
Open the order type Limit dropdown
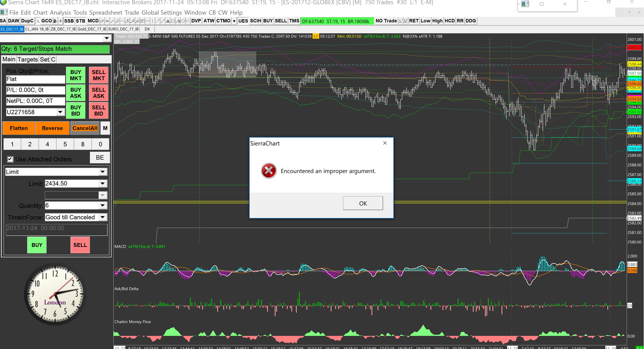[x=102, y=172]
